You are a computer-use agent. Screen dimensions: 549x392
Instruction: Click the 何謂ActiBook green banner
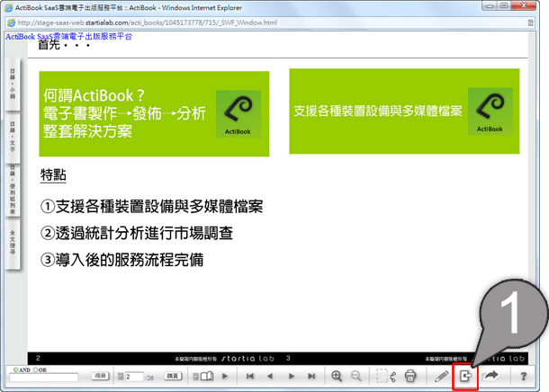coord(154,113)
